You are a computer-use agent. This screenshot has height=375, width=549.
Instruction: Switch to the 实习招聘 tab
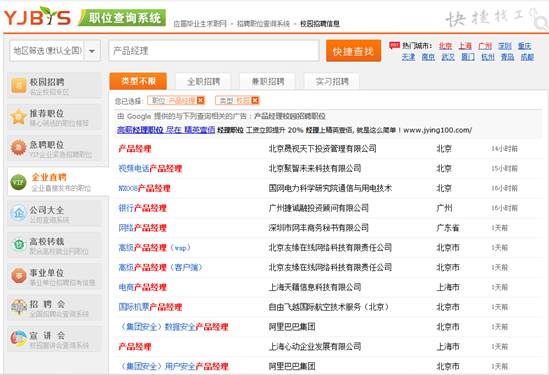332,82
